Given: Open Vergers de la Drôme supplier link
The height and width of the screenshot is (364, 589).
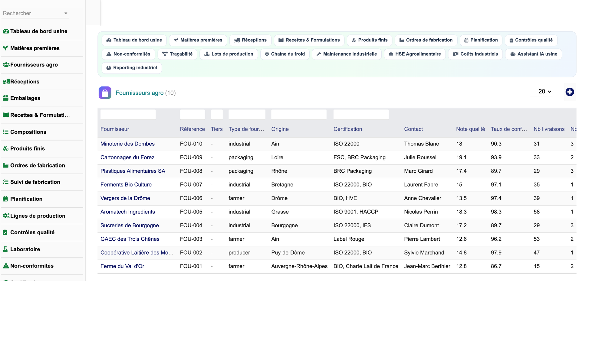Looking at the screenshot, I should point(125,198).
